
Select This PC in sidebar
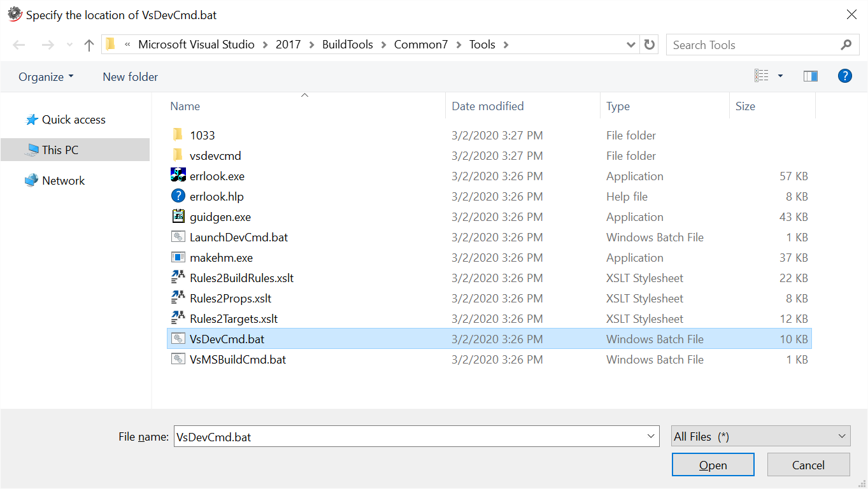pyautogui.click(x=75, y=150)
